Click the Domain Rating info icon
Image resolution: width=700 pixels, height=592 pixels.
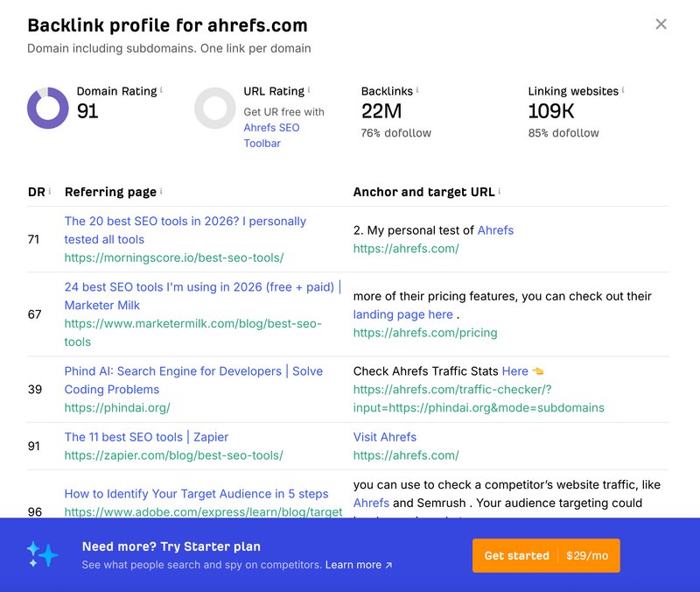coord(161,90)
